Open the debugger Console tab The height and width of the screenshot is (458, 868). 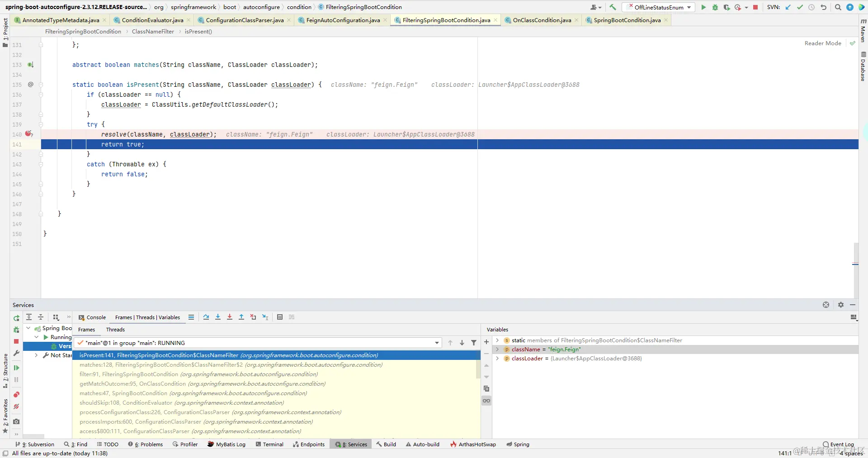[92, 317]
